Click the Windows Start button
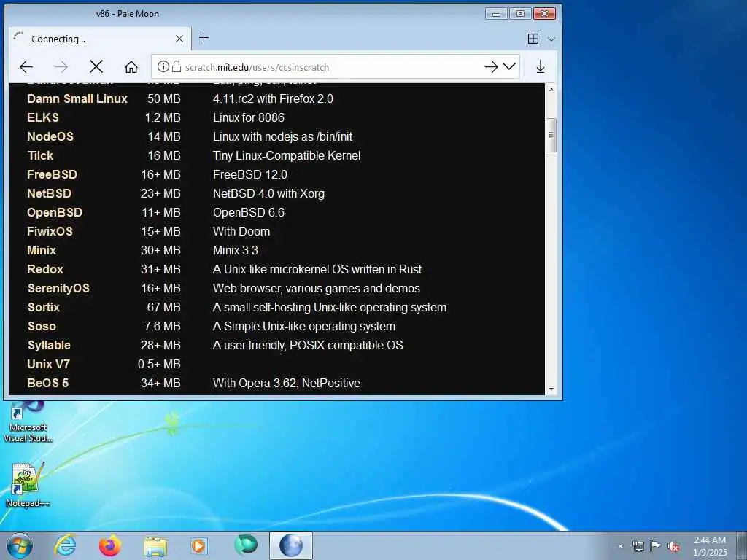The image size is (747, 560). coord(20,545)
